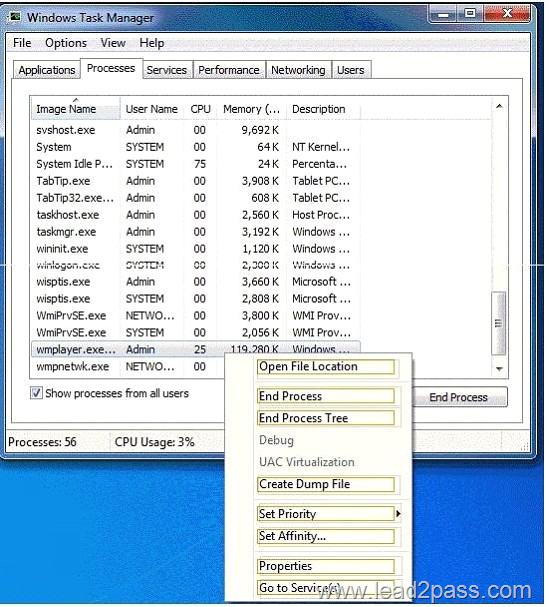Open the Help menu
Viewport: 549px width, 607px height.
[x=151, y=43]
